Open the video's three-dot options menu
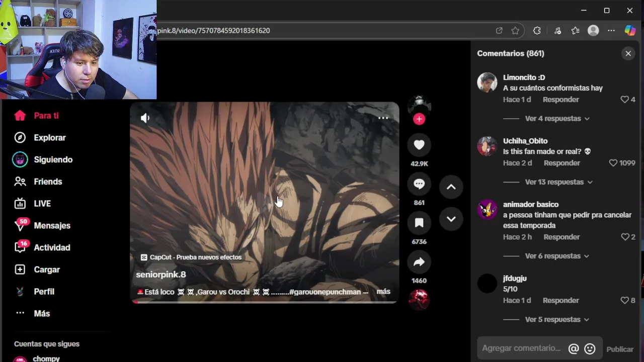Image resolution: width=644 pixels, height=362 pixels. pos(383,118)
